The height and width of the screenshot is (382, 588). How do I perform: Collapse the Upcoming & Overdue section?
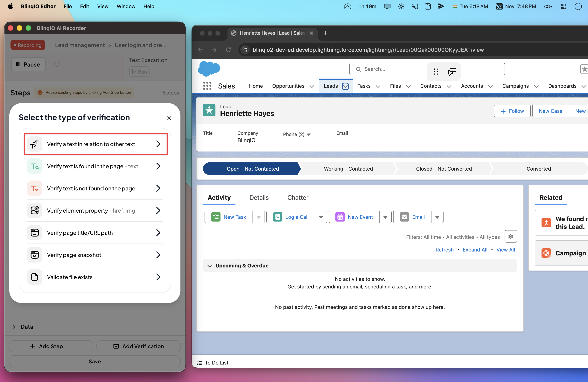click(209, 266)
